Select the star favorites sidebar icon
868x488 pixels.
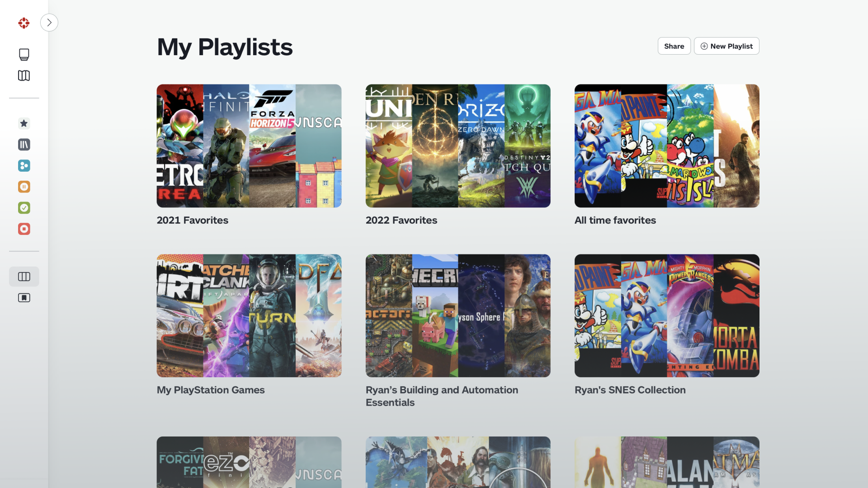(24, 123)
